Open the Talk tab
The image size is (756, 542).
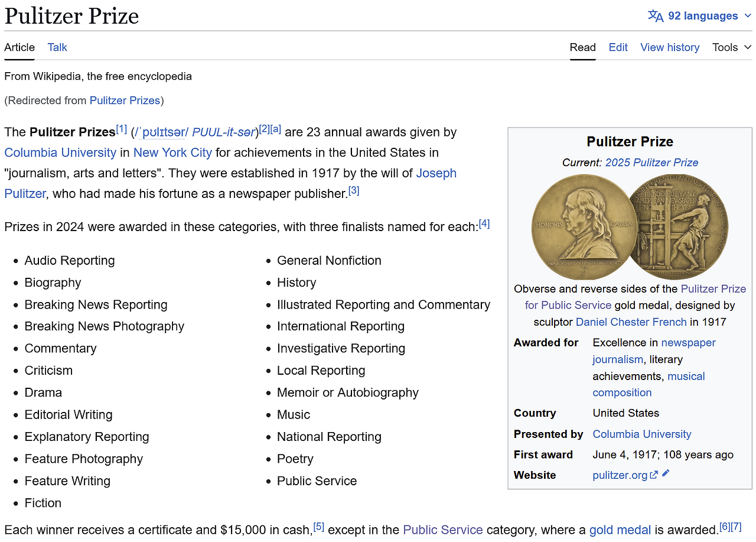[x=57, y=47]
